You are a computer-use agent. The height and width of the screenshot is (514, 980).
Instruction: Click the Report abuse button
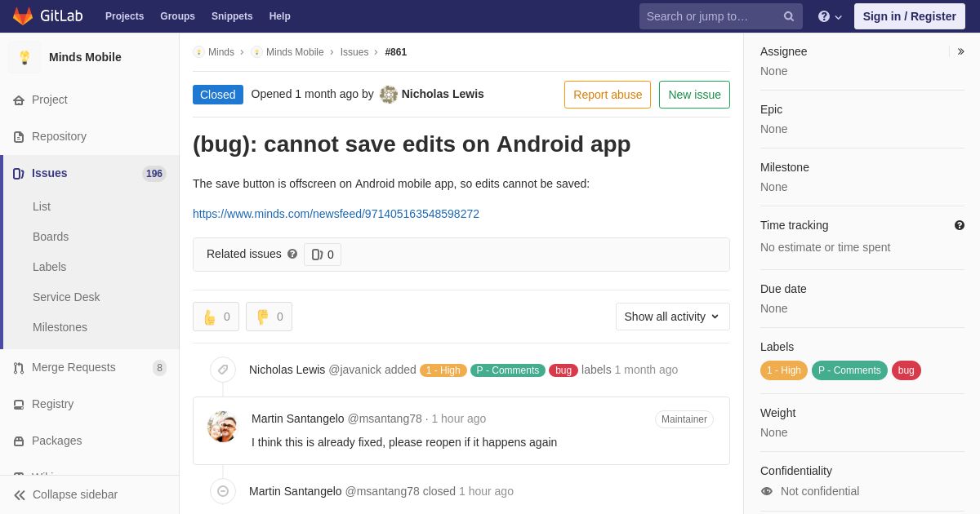[x=608, y=95]
